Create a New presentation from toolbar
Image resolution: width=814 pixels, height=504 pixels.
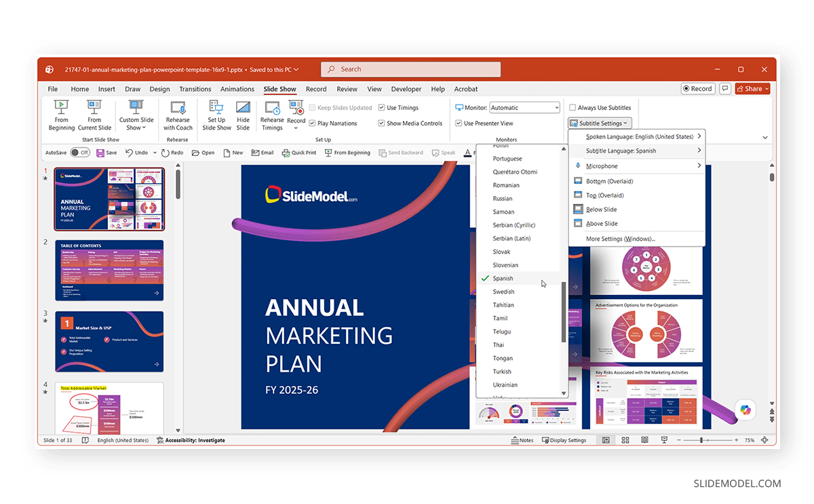click(233, 153)
